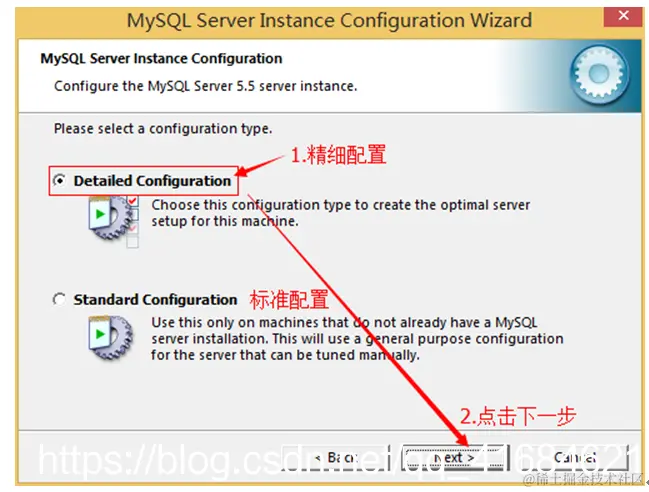Go back using the Back button
This screenshot has width=649, height=492.
coord(336,458)
